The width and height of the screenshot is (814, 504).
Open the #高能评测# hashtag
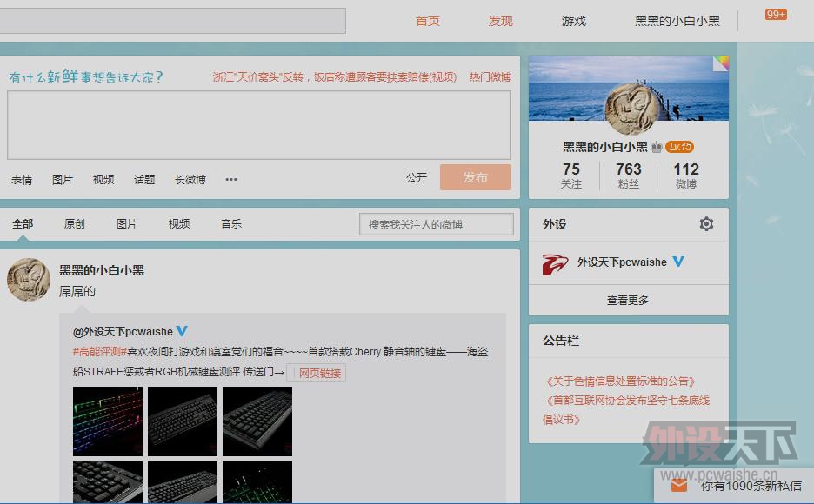pyautogui.click(x=100, y=352)
